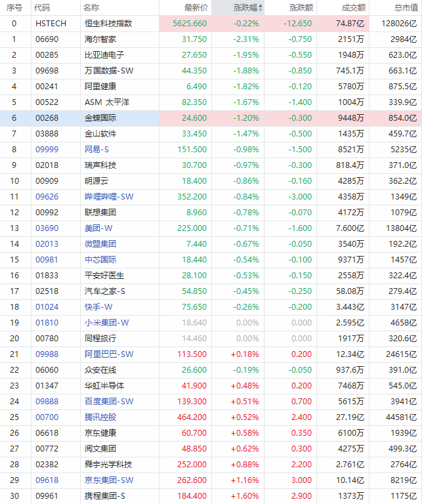This screenshot has height=504, width=422.
Task: Select 舜宇光学科技 stock name
Action: tap(108, 465)
